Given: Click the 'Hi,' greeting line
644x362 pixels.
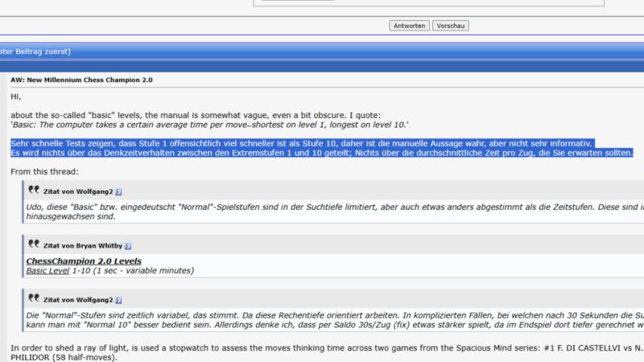Looking at the screenshot, I should point(15,97).
